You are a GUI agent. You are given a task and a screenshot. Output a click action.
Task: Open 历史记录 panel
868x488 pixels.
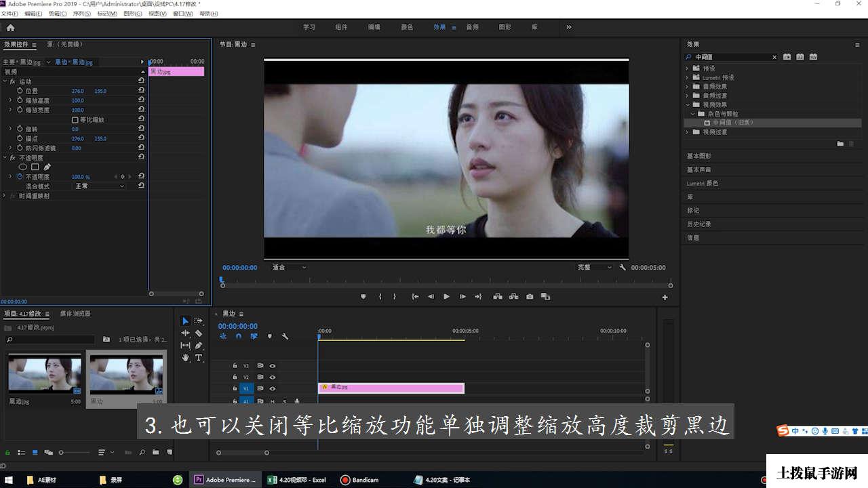pos(699,224)
